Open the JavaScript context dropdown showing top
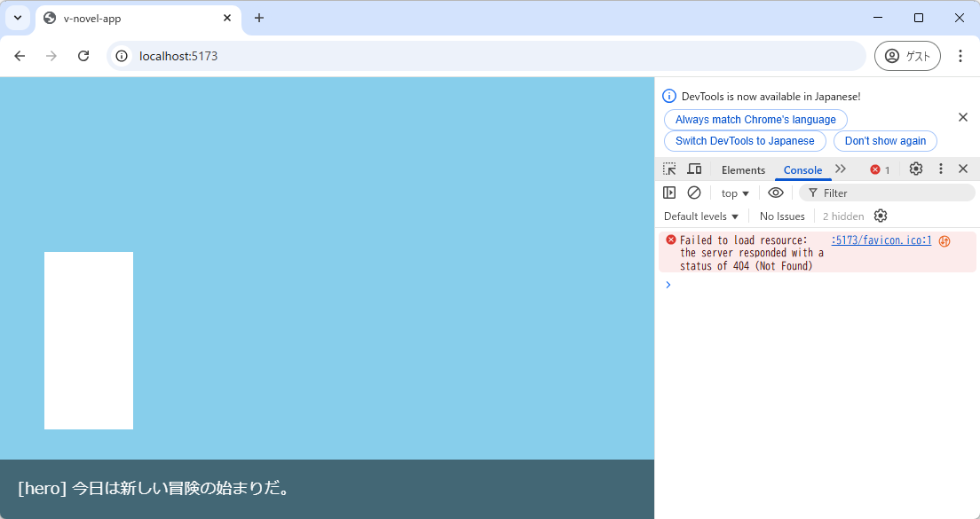 click(x=734, y=193)
